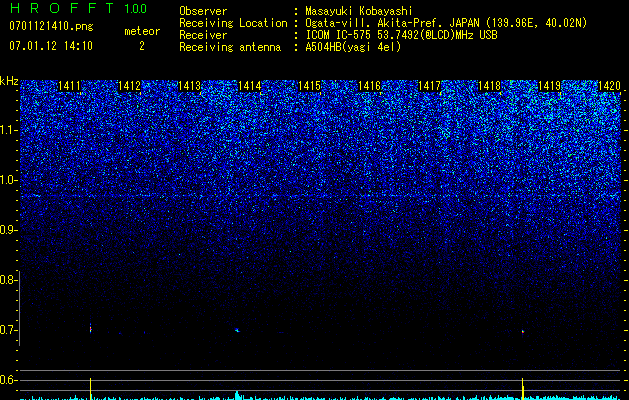Click the meteor echo near 1418 at 0.7 kHz
Image resolution: width=629 pixels, height=400 pixels.
pyautogui.click(x=523, y=331)
